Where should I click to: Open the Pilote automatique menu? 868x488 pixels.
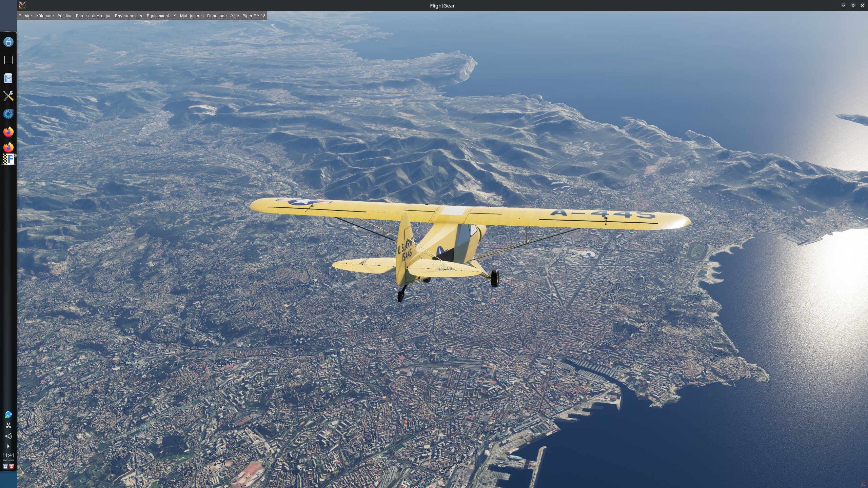(x=94, y=16)
